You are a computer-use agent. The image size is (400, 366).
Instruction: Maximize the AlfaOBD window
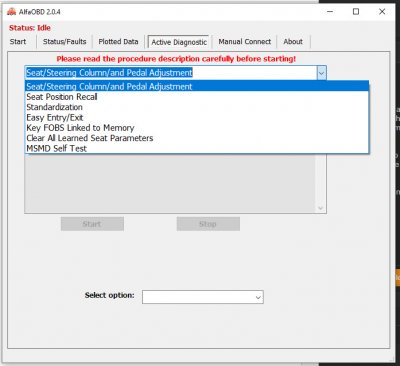click(356, 12)
